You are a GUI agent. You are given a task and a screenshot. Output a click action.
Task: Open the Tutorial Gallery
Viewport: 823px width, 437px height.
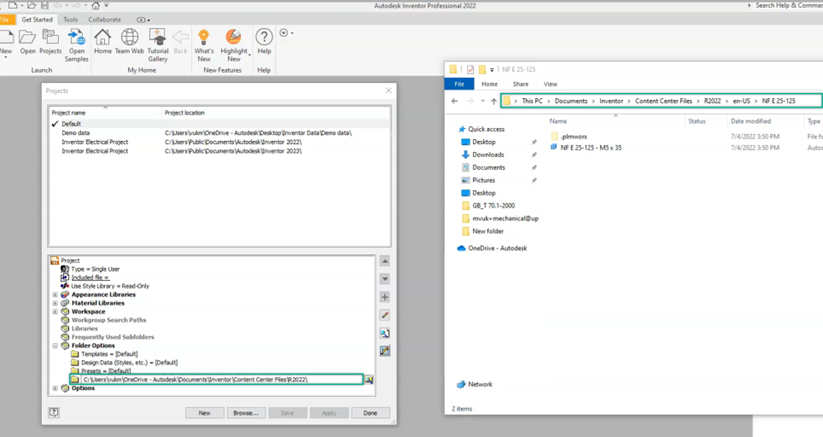click(x=157, y=45)
